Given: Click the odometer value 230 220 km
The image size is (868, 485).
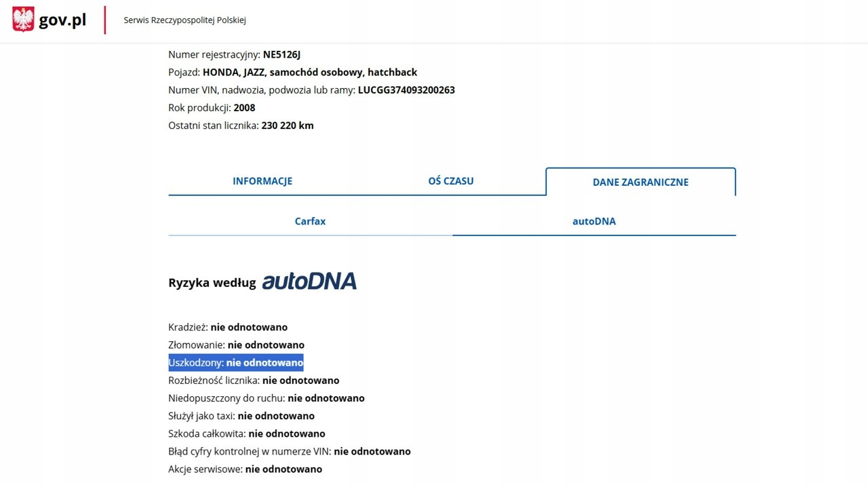Looking at the screenshot, I should click(x=288, y=125).
